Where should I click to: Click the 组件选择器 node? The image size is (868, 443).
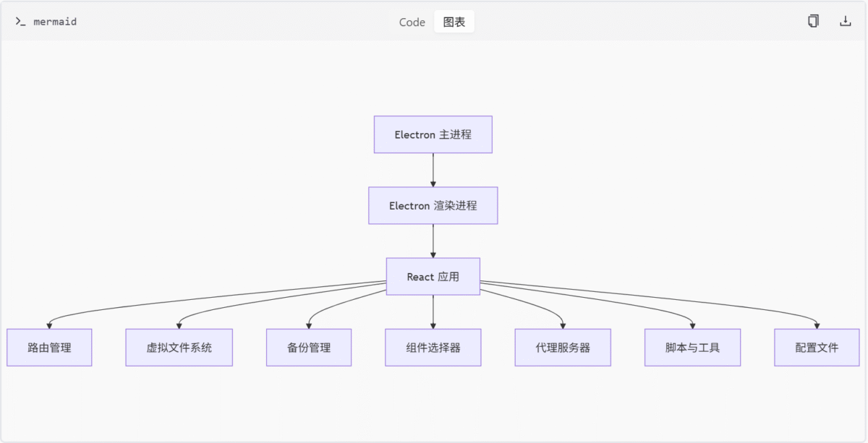pyautogui.click(x=433, y=348)
